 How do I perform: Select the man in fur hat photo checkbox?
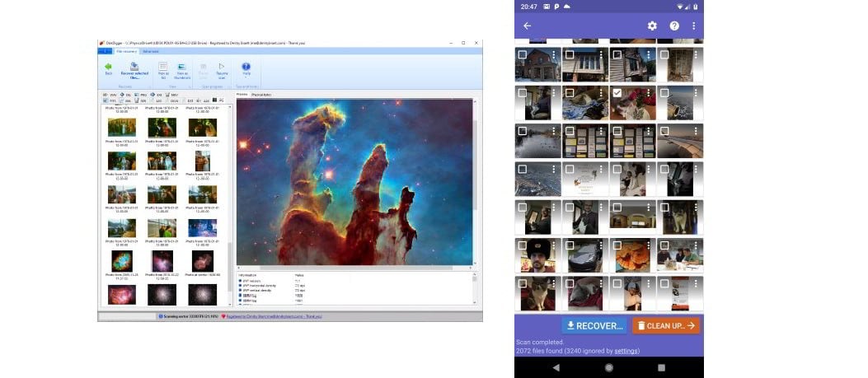pos(523,245)
